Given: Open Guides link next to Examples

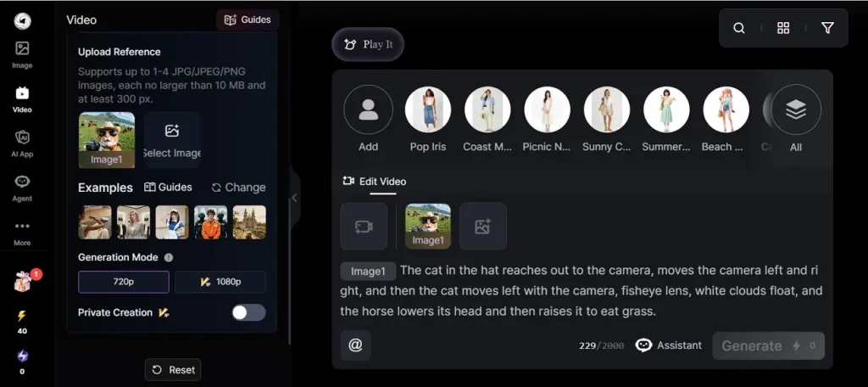Looking at the screenshot, I should click(168, 188).
